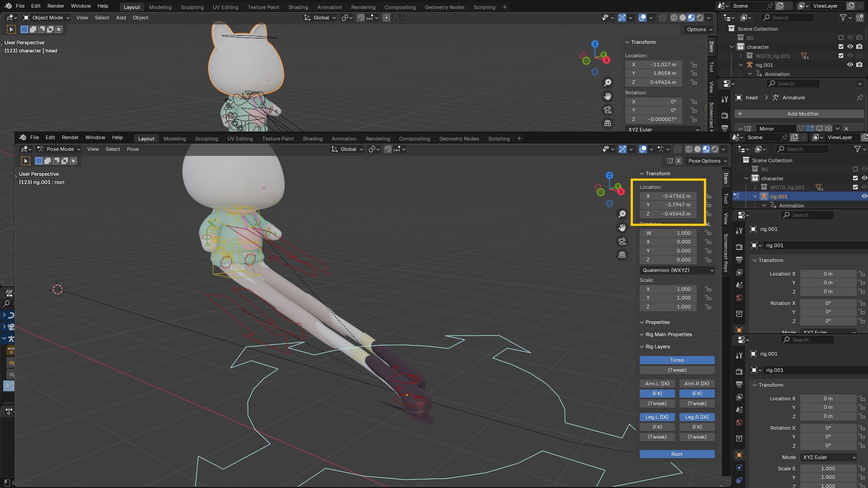Click the outliner Search field in the front window
This screenshot has width=868, height=488.
(x=803, y=149)
